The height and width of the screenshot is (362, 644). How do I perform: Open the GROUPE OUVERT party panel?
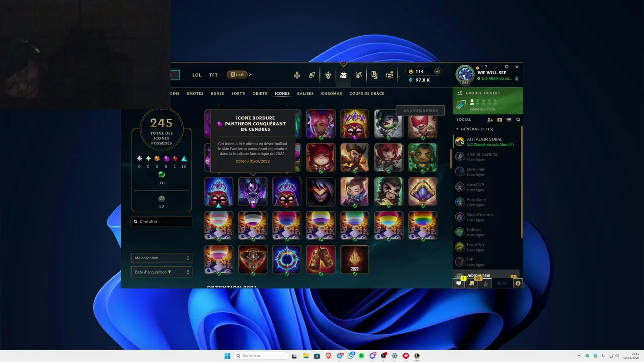tap(488, 101)
